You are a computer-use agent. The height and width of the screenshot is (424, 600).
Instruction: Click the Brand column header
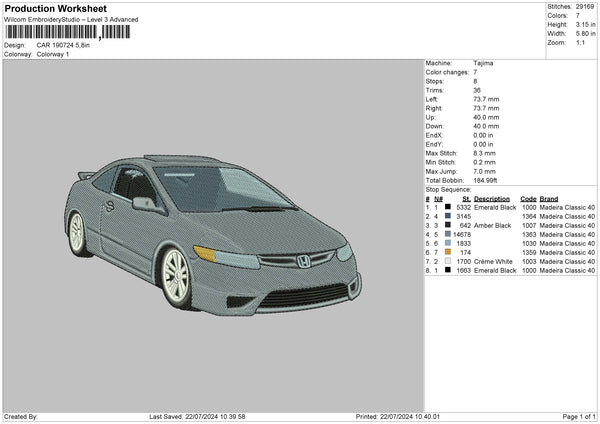pyautogui.click(x=549, y=198)
